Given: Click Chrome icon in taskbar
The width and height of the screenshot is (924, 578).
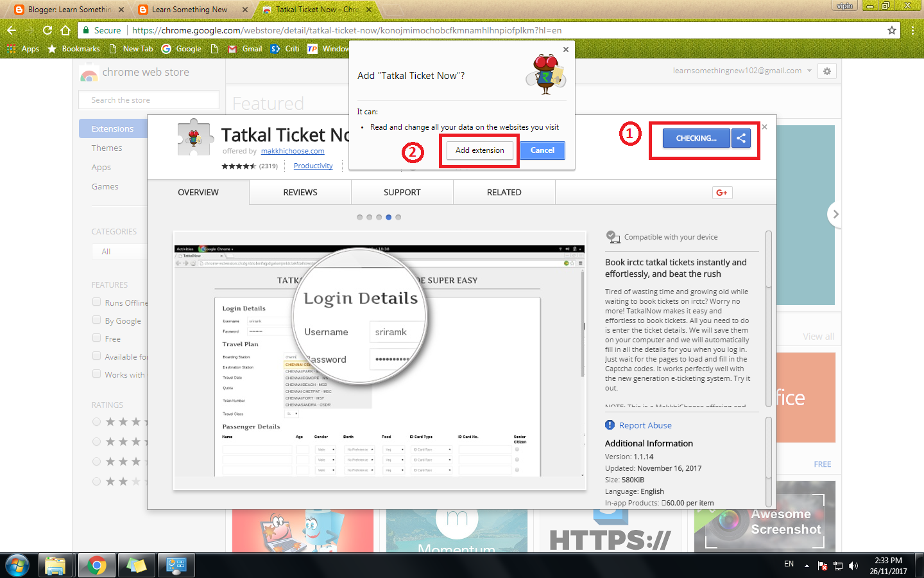Looking at the screenshot, I should click(x=96, y=566).
